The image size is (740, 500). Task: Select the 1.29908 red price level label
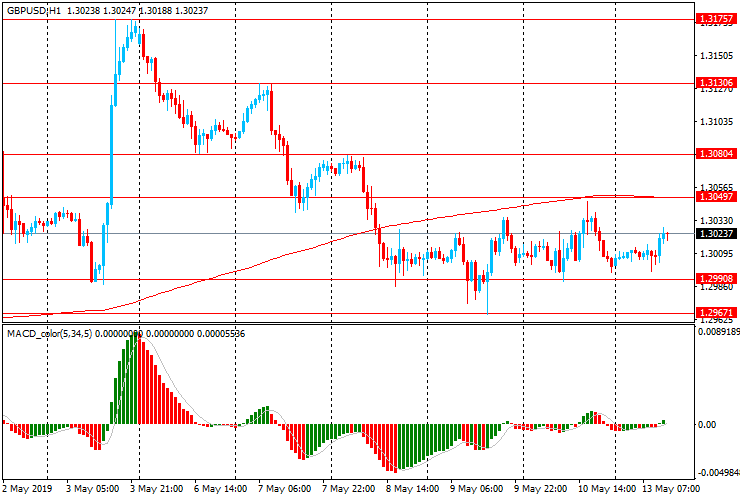pos(717,279)
